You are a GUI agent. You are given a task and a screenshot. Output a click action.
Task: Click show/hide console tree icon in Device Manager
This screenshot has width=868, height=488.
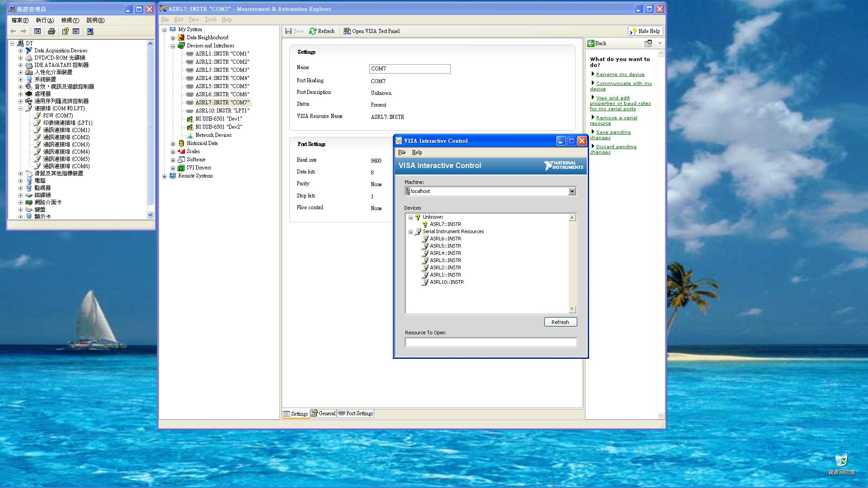(38, 31)
